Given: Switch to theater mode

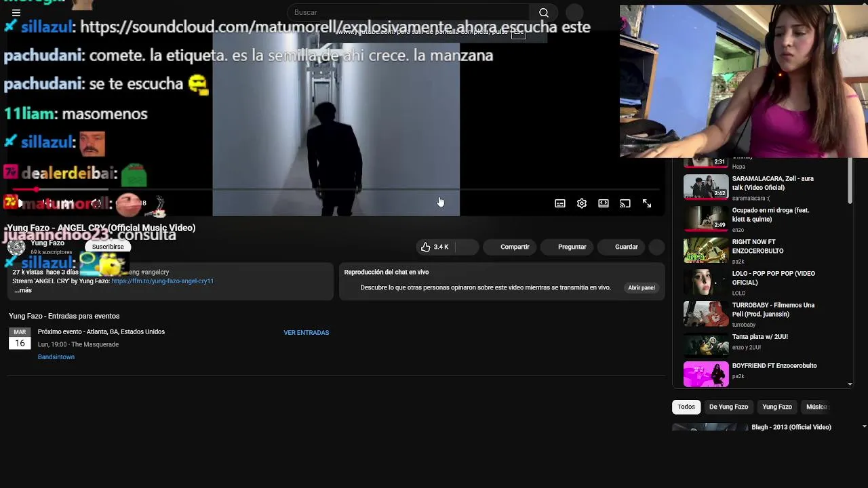Looking at the screenshot, I should [604, 203].
